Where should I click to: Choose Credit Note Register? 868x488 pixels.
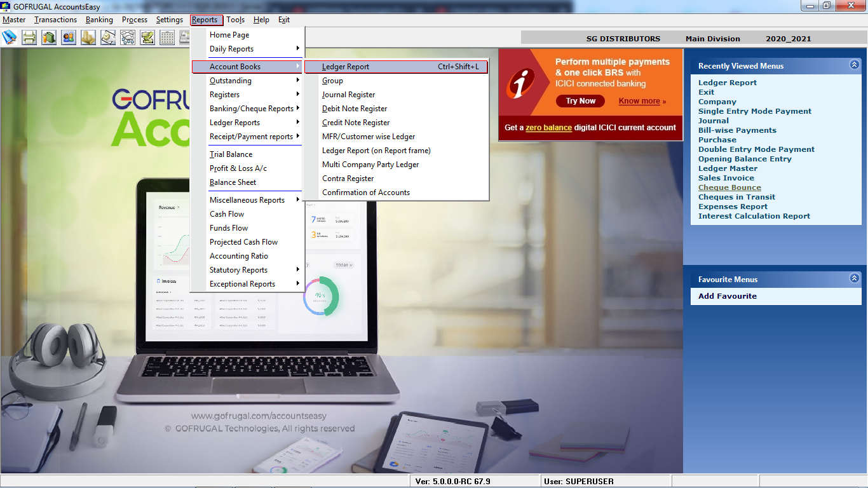pyautogui.click(x=397, y=123)
